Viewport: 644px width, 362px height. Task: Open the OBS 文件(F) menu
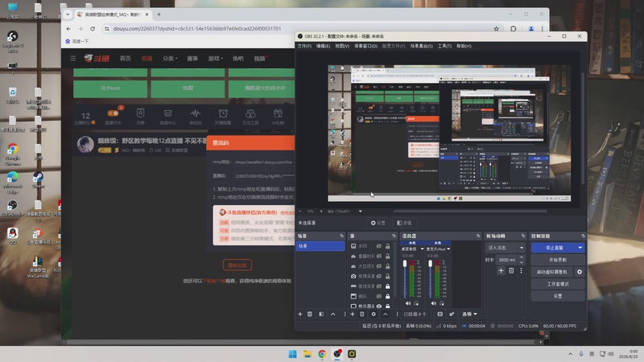click(304, 46)
